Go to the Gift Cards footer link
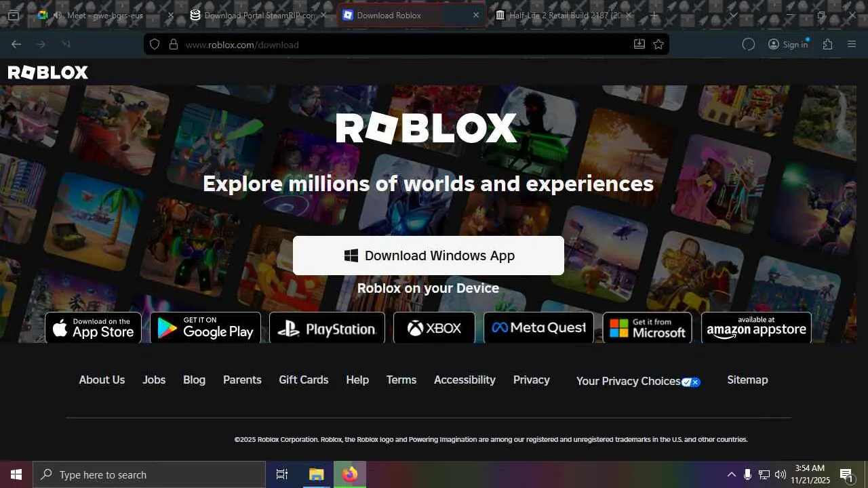This screenshot has width=868, height=488. click(303, 380)
